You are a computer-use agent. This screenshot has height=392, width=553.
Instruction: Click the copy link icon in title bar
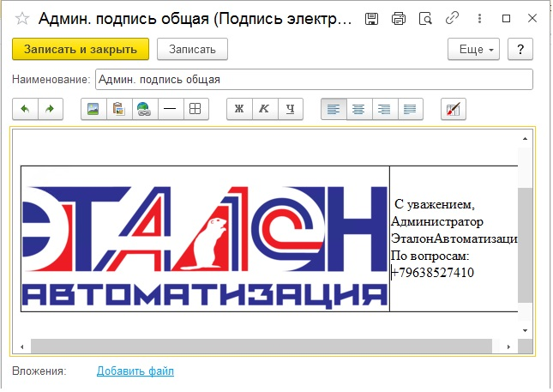(x=451, y=18)
